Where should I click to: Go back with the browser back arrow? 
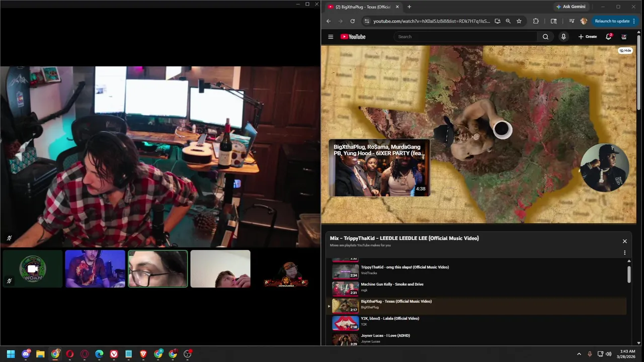point(329,21)
